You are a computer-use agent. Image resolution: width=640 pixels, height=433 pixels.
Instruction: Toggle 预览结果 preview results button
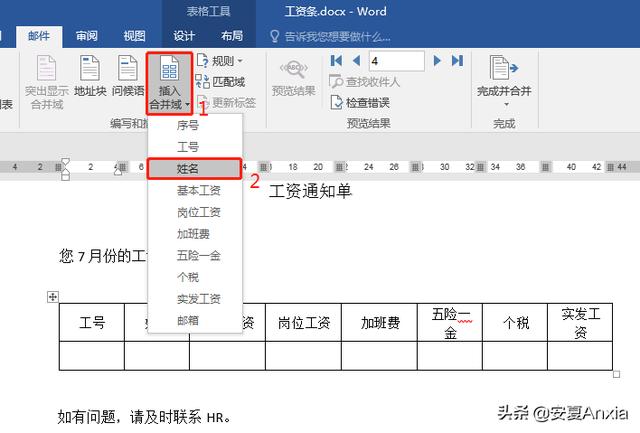point(293,78)
